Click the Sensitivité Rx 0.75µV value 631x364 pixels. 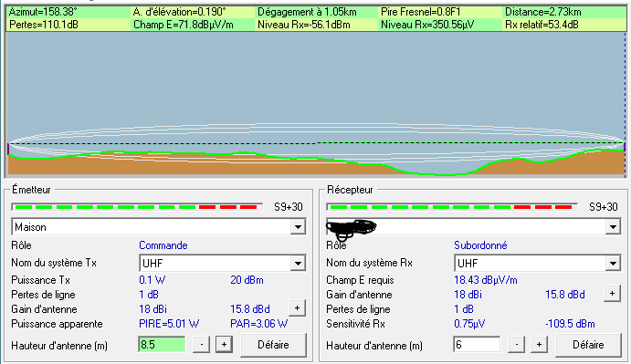pyautogui.click(x=469, y=324)
